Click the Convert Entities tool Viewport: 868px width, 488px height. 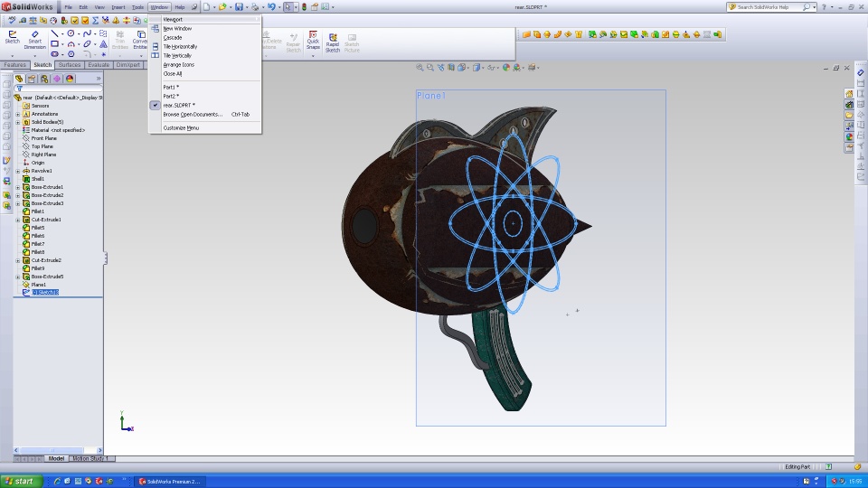(x=140, y=40)
